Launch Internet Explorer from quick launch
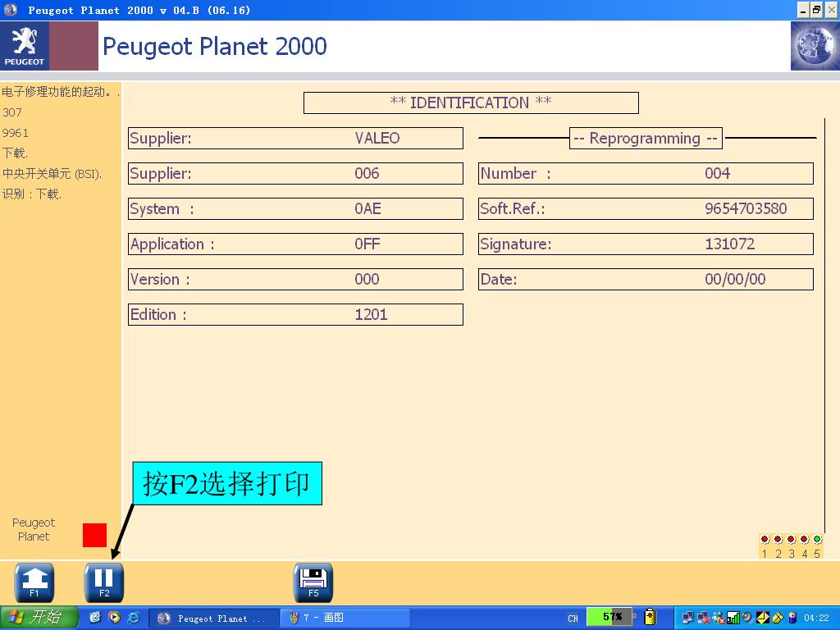 pos(134,618)
